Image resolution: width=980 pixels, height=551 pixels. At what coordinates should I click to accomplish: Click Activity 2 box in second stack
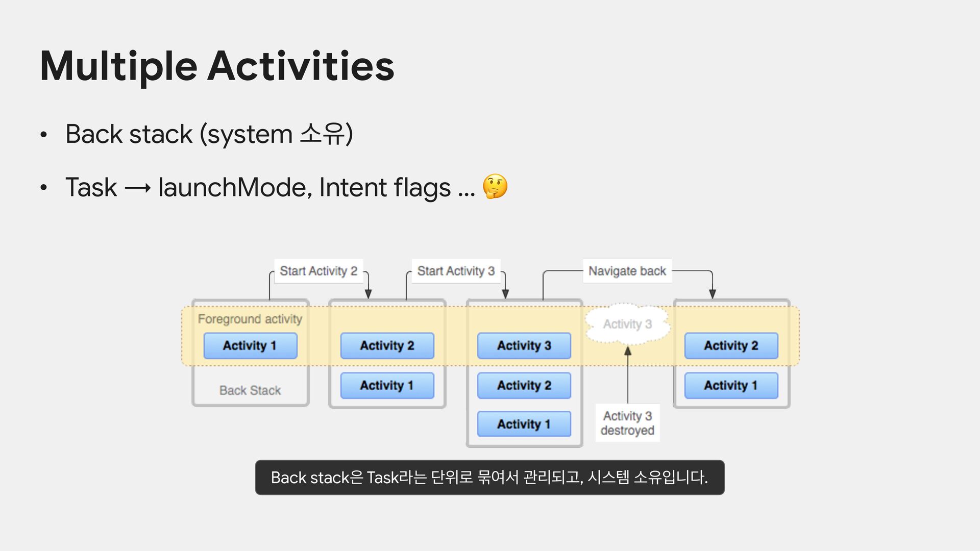click(387, 345)
